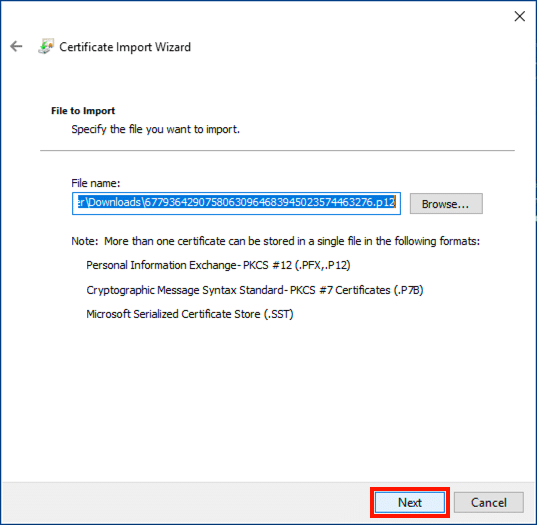The width and height of the screenshot is (537, 525).
Task: Close the wizard with the X
Action: click(x=520, y=16)
